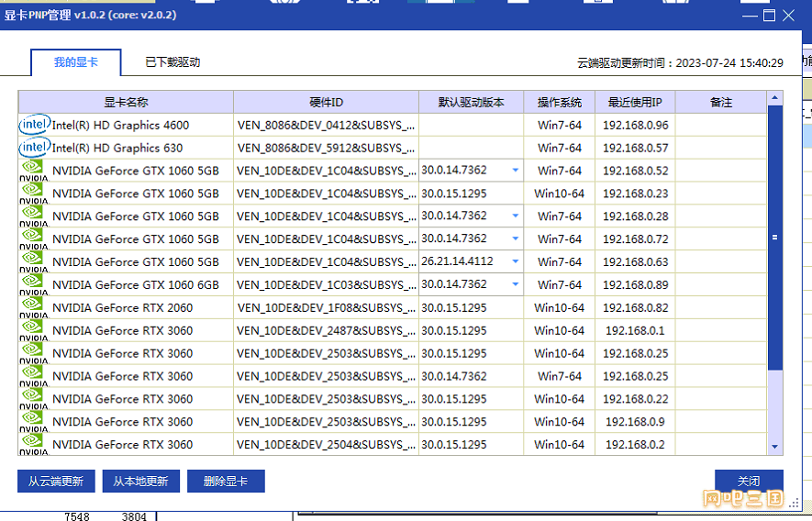Select NVIDIA icon in row with IP 192.168.0.22
The height and width of the screenshot is (521, 812).
coord(34,398)
